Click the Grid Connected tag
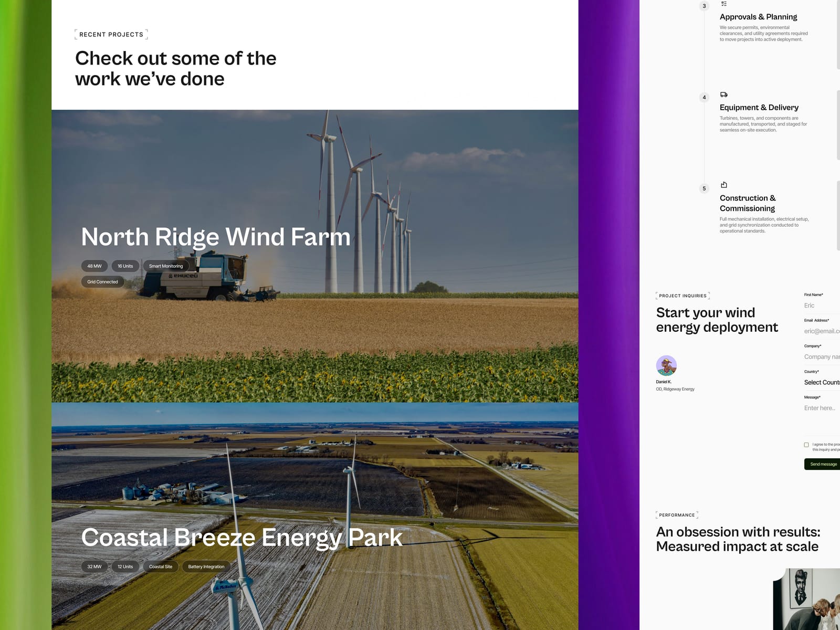 click(x=103, y=282)
